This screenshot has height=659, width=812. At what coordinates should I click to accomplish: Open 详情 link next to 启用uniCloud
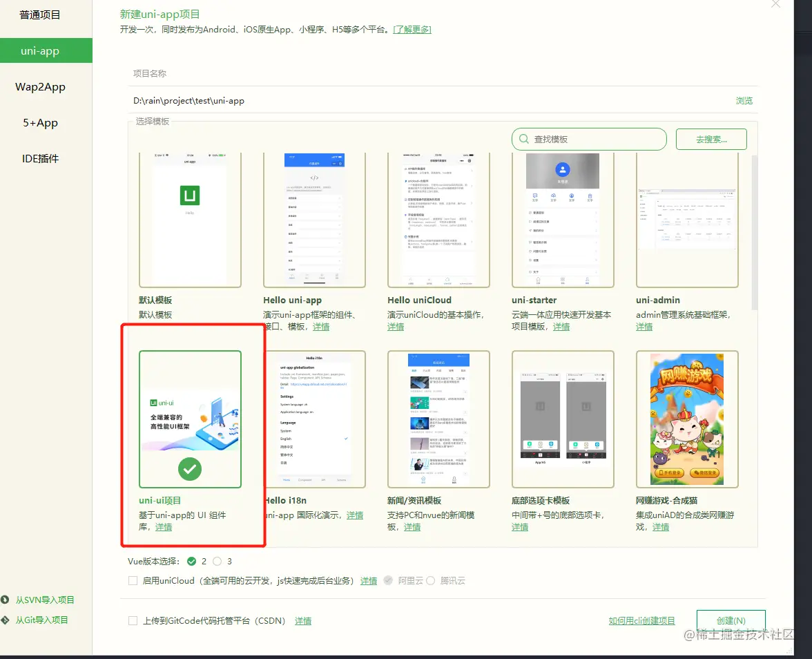pyautogui.click(x=369, y=582)
